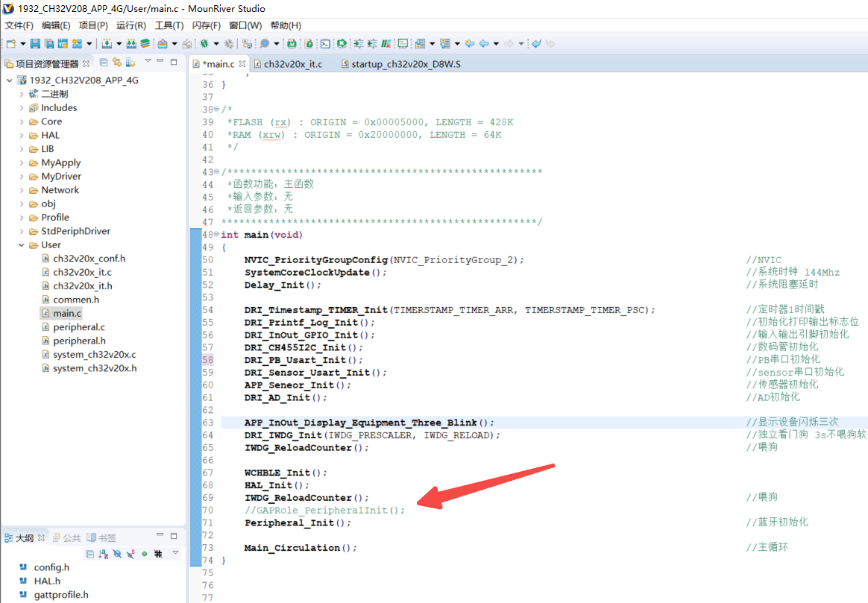Open the outline panel view menu dropdown

[176, 554]
